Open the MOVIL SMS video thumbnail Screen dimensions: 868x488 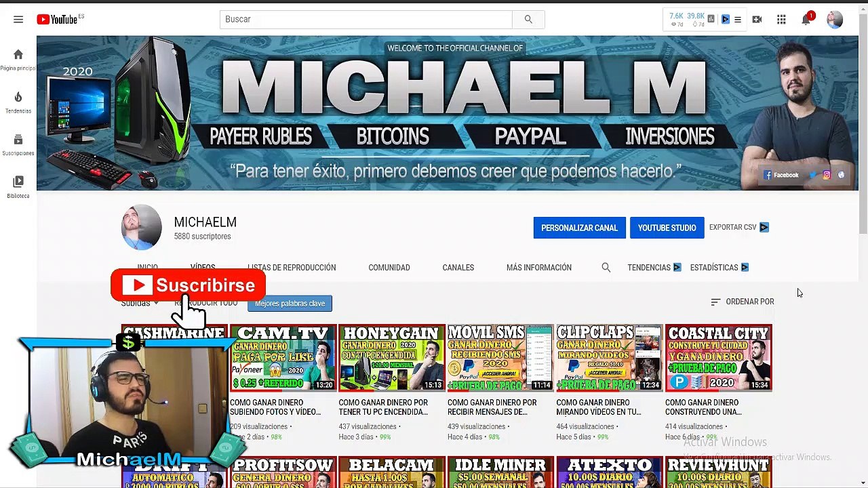[x=500, y=358]
